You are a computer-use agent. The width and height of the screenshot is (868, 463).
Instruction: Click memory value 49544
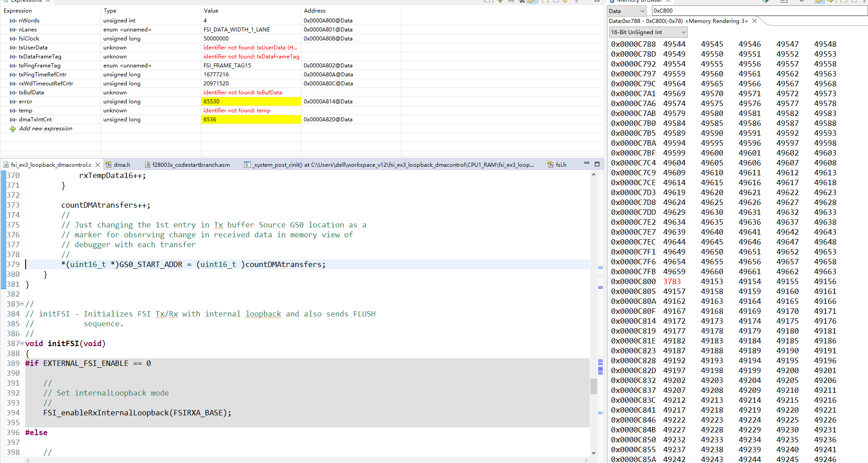674,44
